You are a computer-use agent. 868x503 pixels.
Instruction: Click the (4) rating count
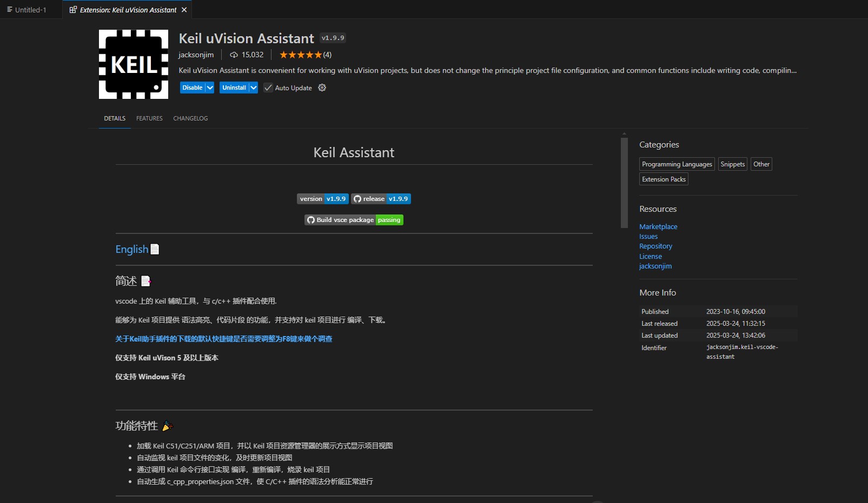[x=327, y=55]
